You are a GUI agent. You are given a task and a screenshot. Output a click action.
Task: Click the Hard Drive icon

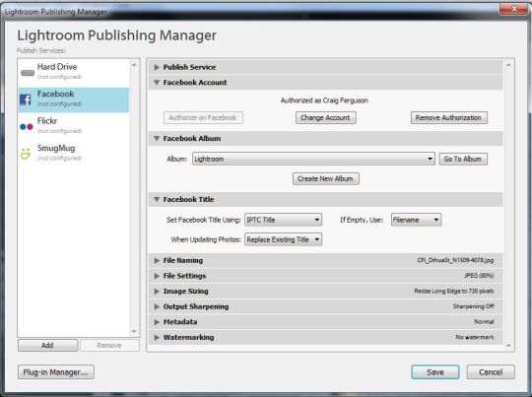(x=28, y=73)
